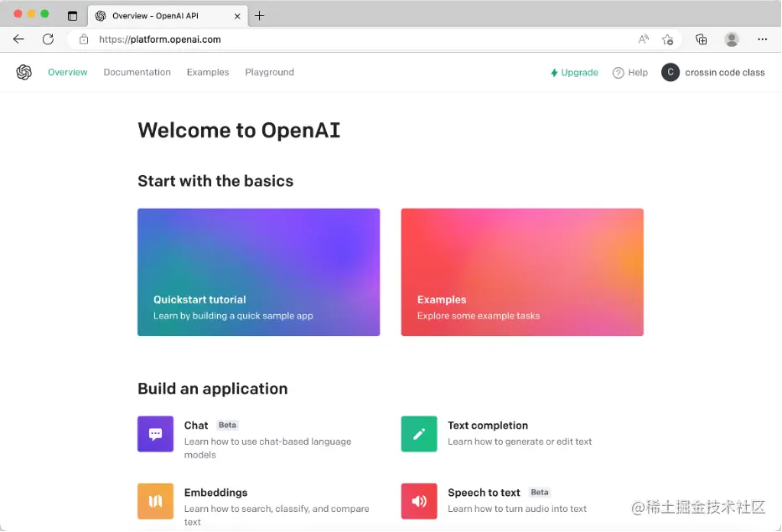782x532 pixels.
Task: Select the Overview - OpenAI API browser tab
Action: [168, 16]
